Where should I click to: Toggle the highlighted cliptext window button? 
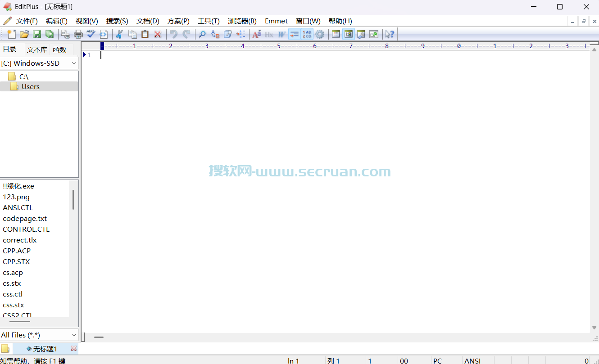(x=349, y=34)
